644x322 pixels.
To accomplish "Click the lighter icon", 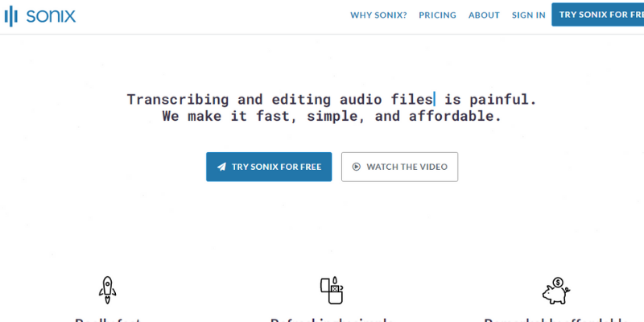I will [332, 290].
